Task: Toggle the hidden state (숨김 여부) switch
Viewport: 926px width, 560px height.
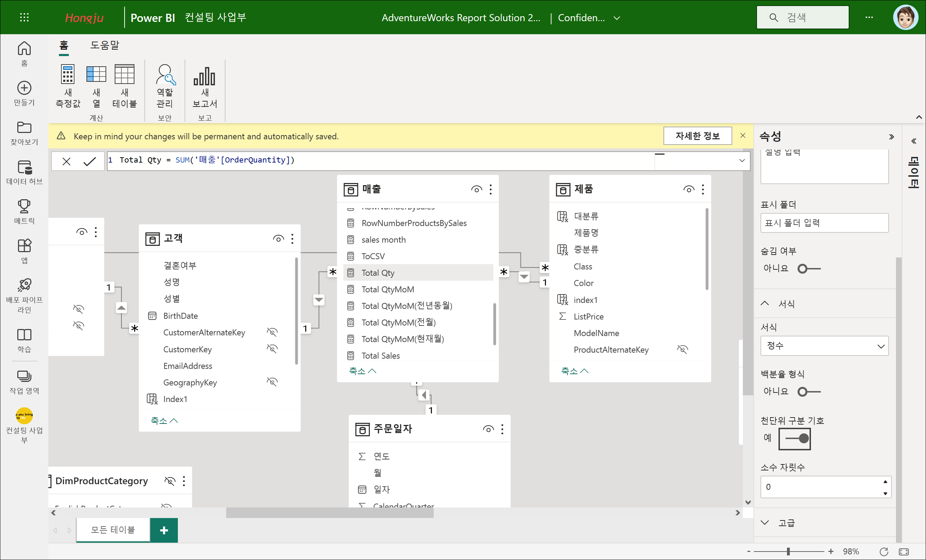Action: coord(809,269)
